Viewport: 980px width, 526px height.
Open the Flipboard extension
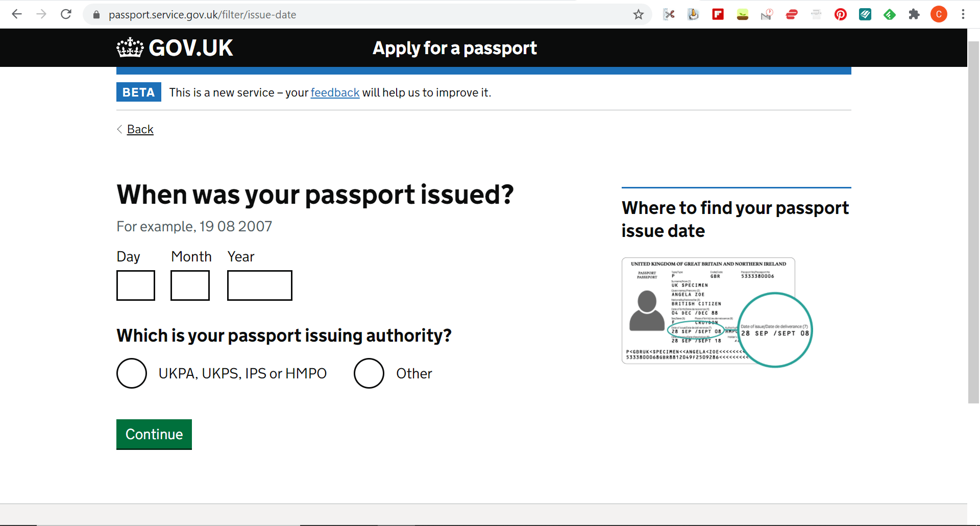pyautogui.click(x=718, y=14)
